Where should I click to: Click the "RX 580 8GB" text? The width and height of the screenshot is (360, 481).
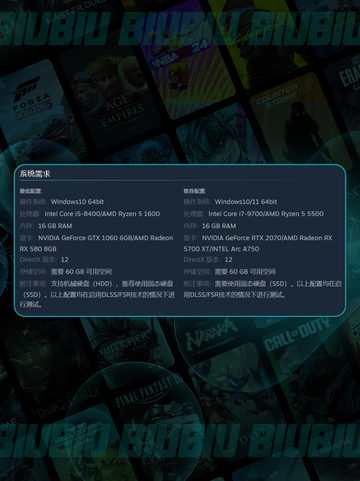click(x=38, y=249)
